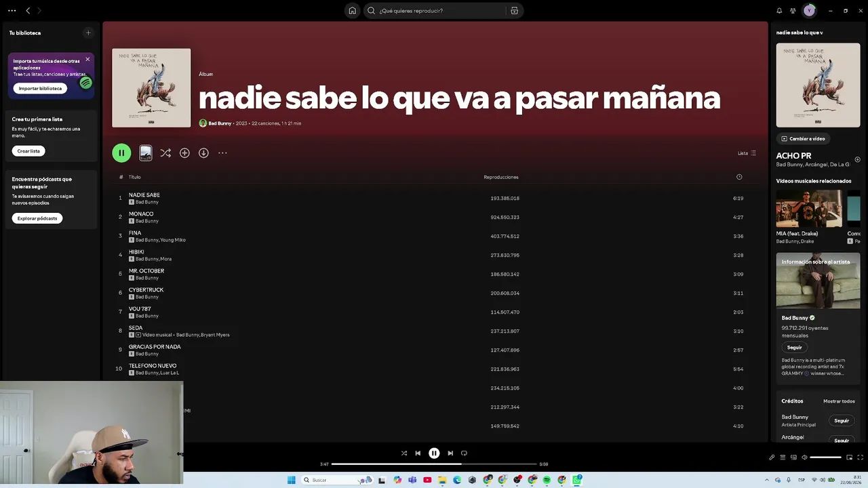Open the user profile menu
Screen dimensions: 868x488
[x=809, y=11]
